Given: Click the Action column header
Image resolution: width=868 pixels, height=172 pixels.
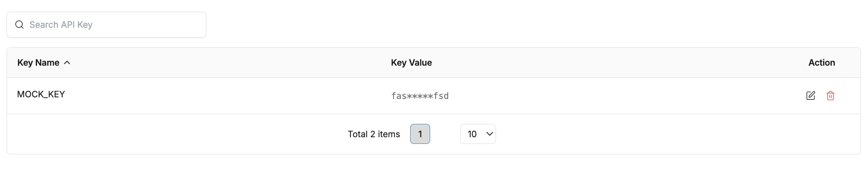Looking at the screenshot, I should point(822,63).
